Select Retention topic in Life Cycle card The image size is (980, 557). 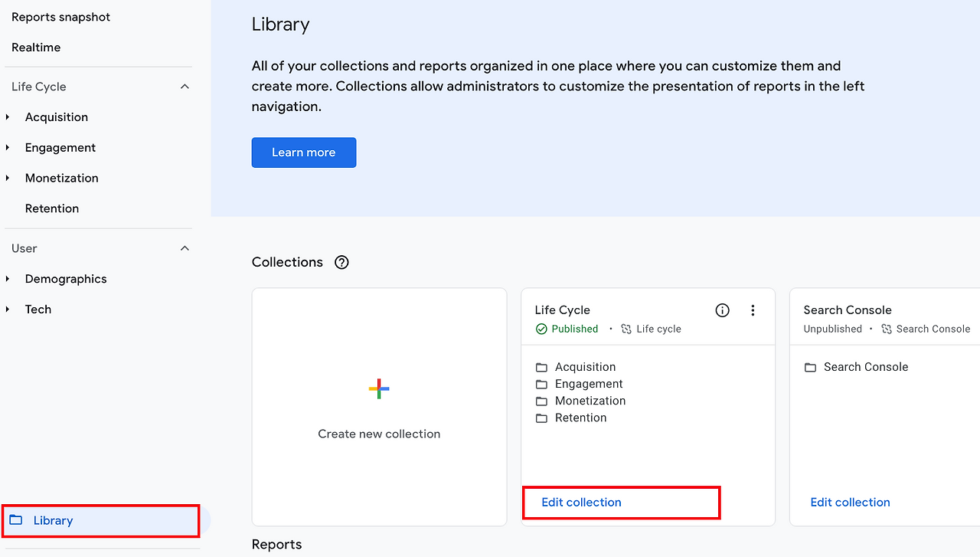pyautogui.click(x=581, y=418)
